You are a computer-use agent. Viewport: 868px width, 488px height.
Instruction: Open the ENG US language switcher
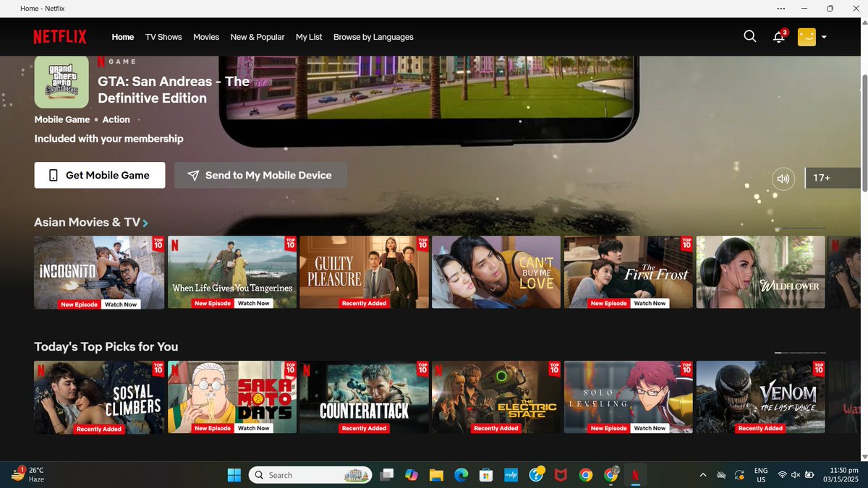[x=761, y=474]
